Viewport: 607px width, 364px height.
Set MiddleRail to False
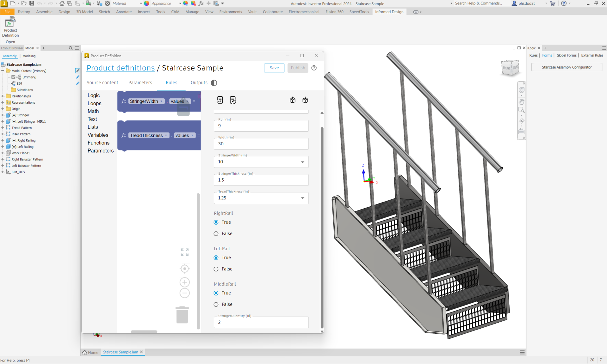pyautogui.click(x=216, y=304)
